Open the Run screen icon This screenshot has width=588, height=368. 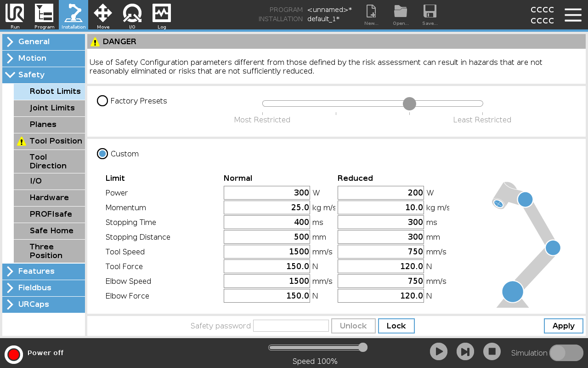tap(15, 14)
